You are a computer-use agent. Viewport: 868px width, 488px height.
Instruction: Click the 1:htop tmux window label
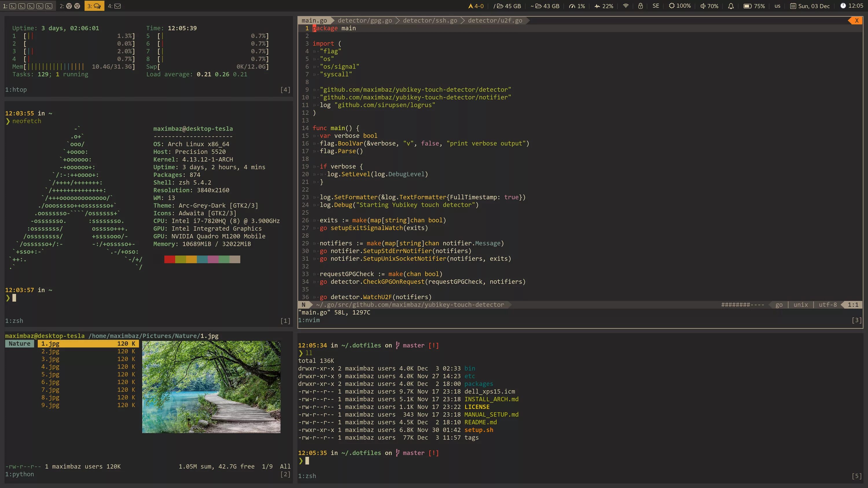click(16, 90)
